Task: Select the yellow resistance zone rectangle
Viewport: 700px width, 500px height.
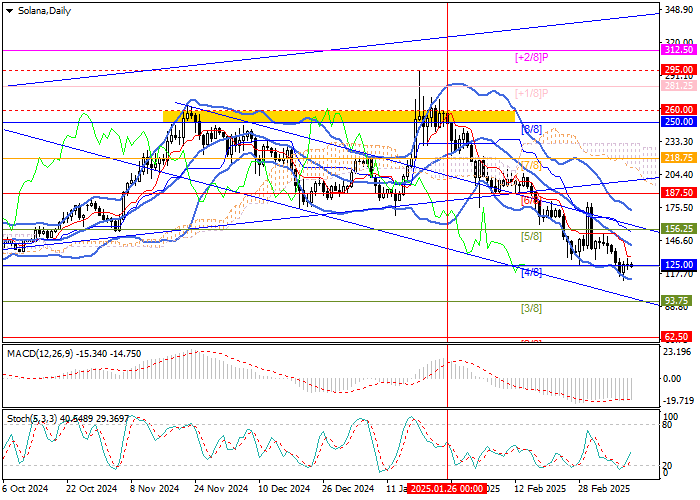Action: (339, 116)
